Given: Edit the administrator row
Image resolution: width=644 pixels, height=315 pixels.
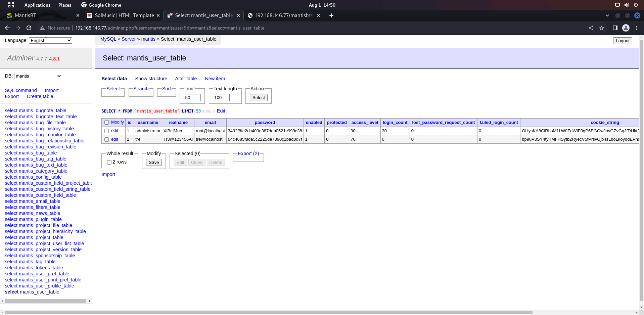Looking at the screenshot, I should (114, 131).
